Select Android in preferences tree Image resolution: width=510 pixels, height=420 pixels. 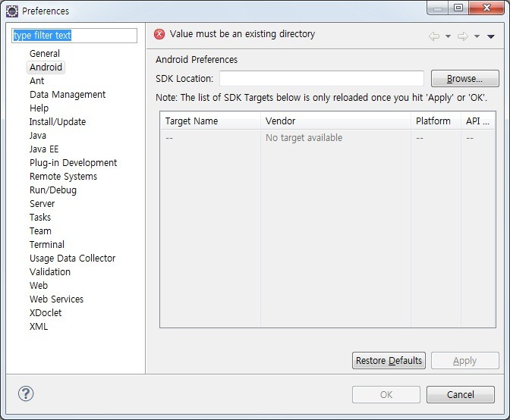coord(46,67)
